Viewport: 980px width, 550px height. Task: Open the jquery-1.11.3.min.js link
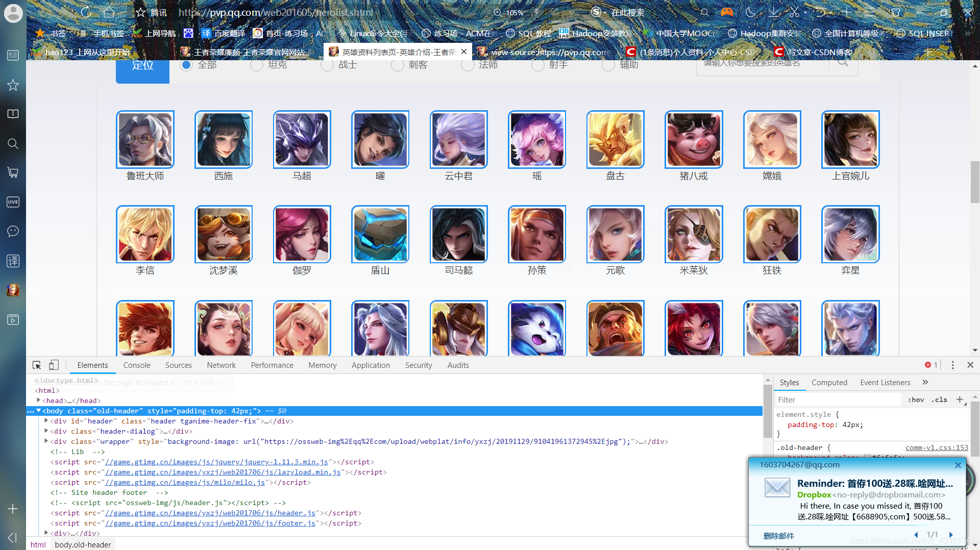[217, 462]
